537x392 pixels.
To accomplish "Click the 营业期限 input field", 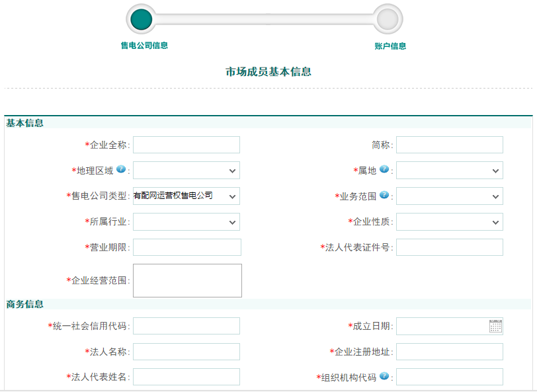I will coord(186,247).
